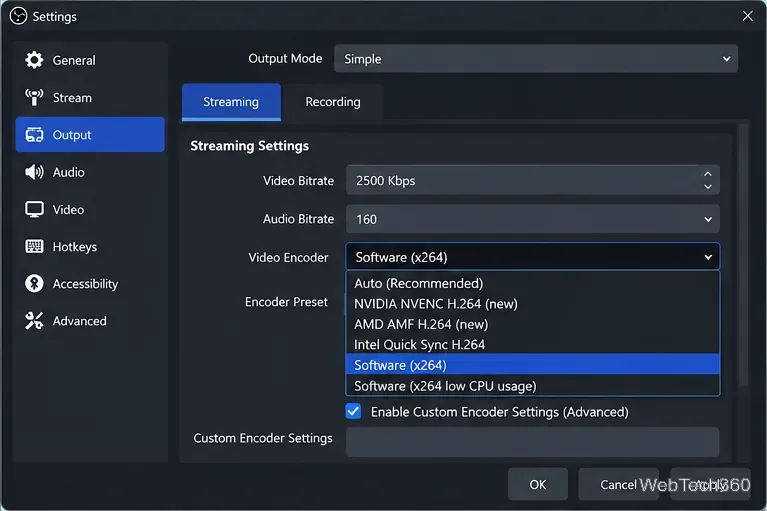The image size is (767, 511).
Task: Click the OK button
Action: [538, 484]
